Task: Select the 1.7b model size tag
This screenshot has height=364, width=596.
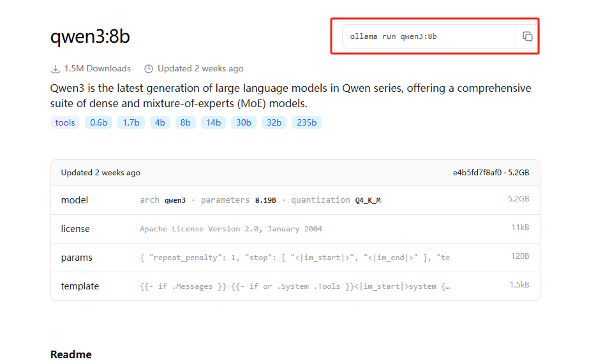Action: (131, 122)
